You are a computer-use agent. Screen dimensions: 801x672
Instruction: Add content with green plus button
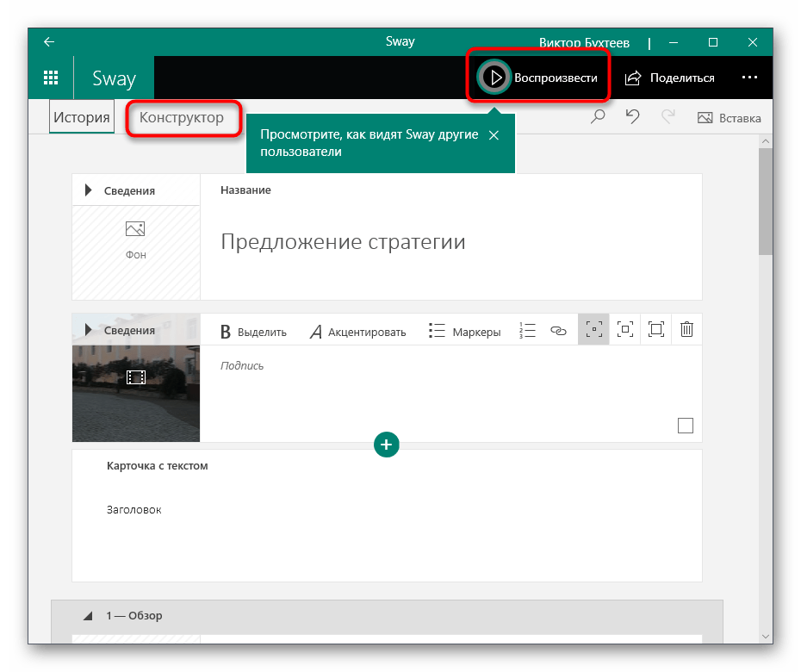(387, 445)
